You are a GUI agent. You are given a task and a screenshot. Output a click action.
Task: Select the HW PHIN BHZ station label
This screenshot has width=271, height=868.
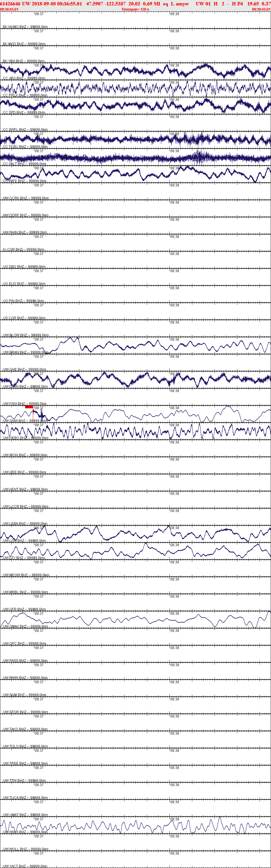[25, 233]
